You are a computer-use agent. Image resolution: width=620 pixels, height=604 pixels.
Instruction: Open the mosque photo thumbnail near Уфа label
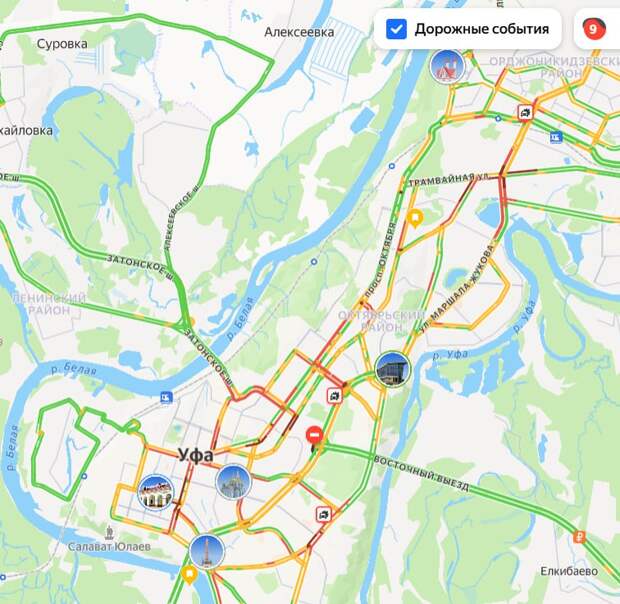click(234, 482)
